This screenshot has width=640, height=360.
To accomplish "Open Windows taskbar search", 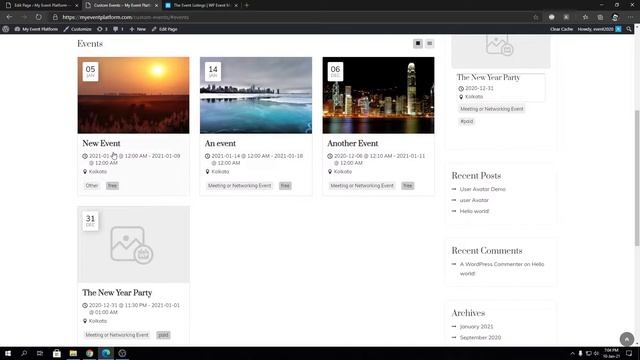I will pos(24,353).
